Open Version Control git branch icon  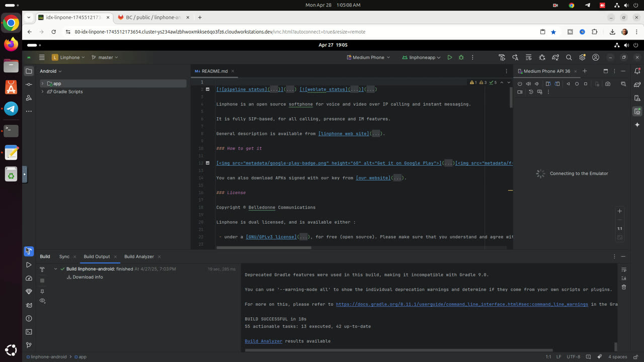(x=29, y=345)
